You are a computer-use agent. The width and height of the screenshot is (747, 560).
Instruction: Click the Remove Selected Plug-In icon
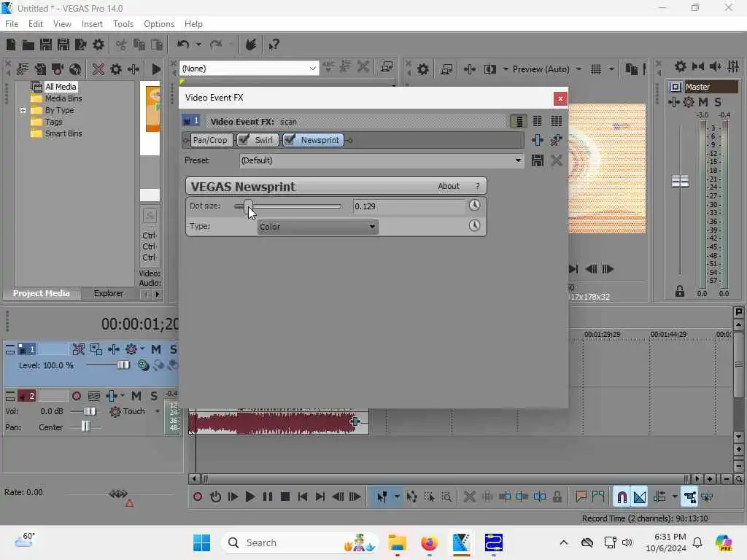556,140
